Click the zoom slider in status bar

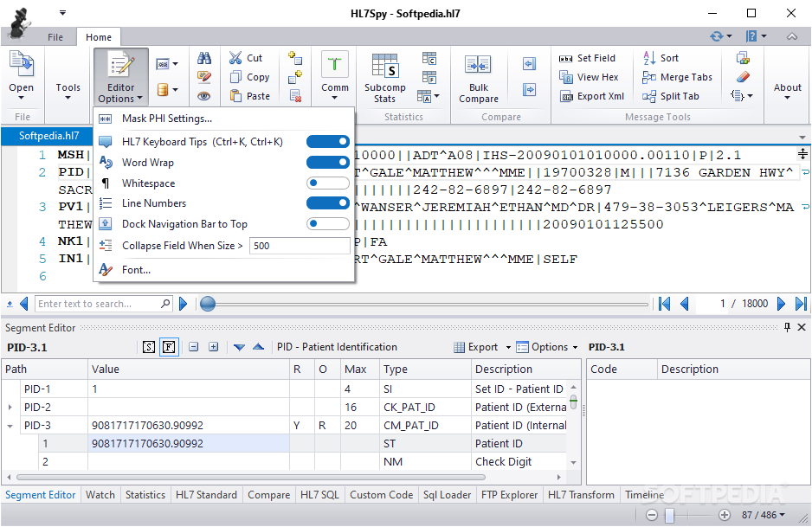click(669, 515)
